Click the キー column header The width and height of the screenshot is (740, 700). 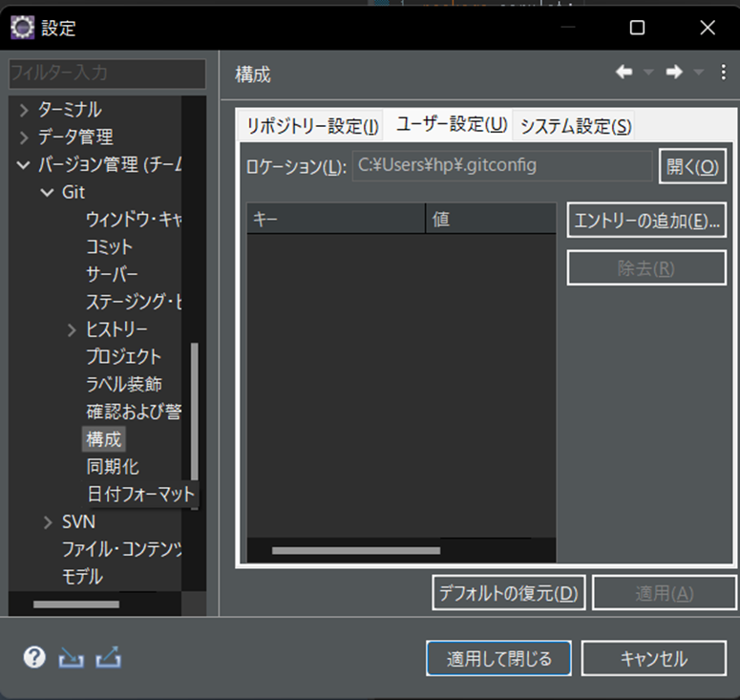[336, 219]
